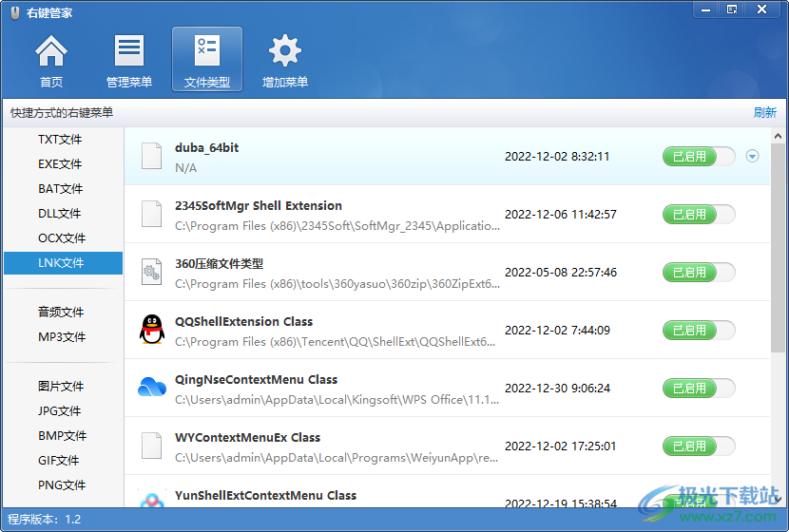Select OCX文件 in the sidebar
Image resolution: width=789 pixels, height=532 pixels.
pos(64,237)
